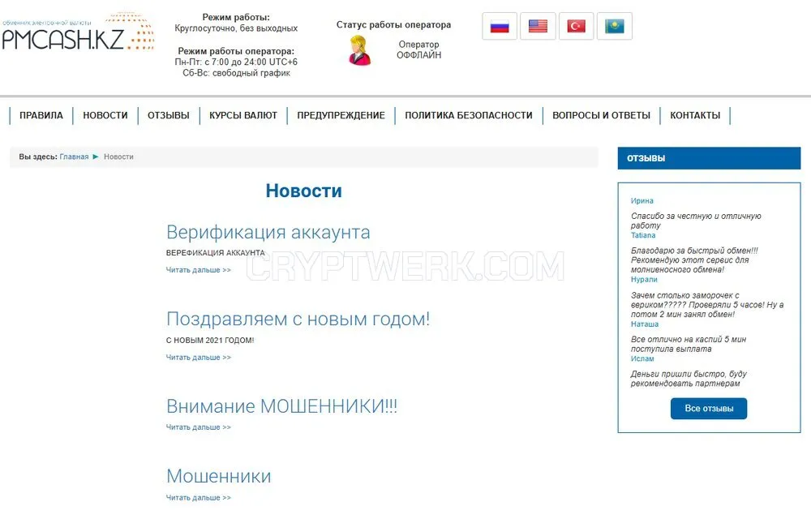Viewport: 811px width, 532px height.
Task: Click the ВЕРЕФИКАЦИЯ АККАУНТА summary text
Action: point(215,253)
